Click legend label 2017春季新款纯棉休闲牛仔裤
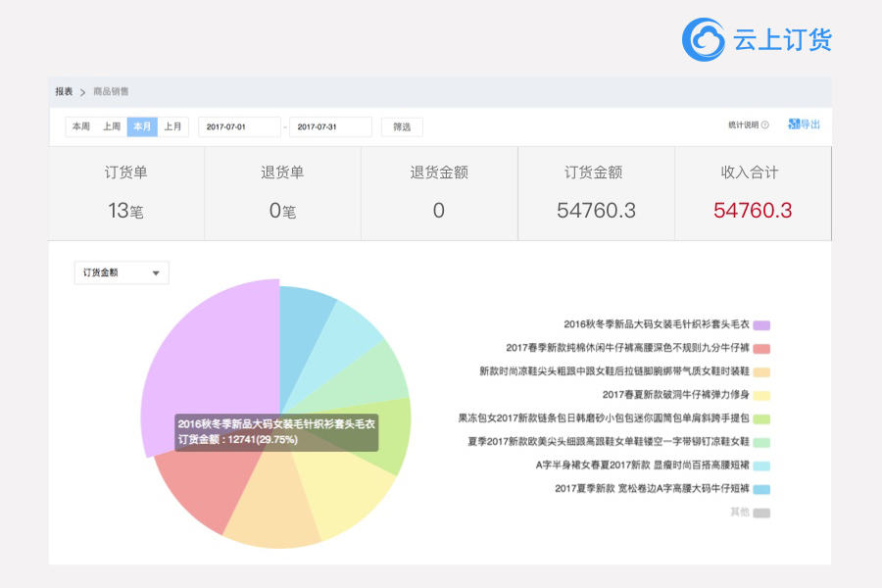This screenshot has height=588, width=882. click(x=628, y=348)
